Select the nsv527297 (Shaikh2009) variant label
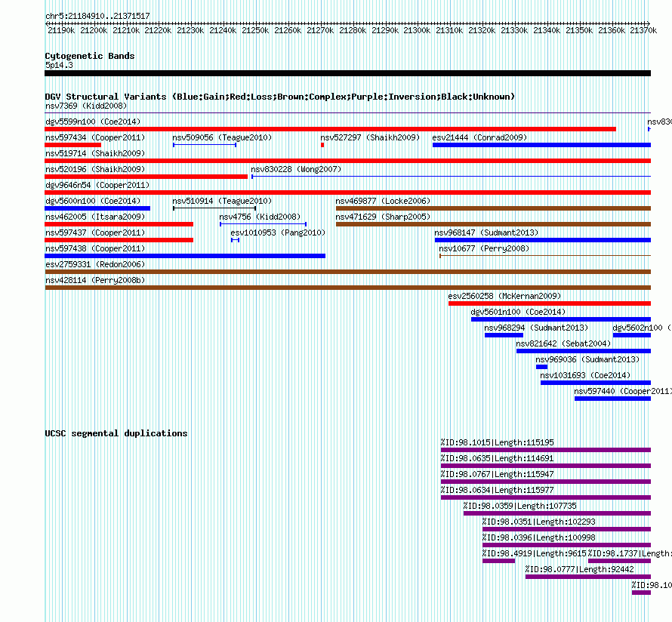Screen dimensions: 672x622 370,137
